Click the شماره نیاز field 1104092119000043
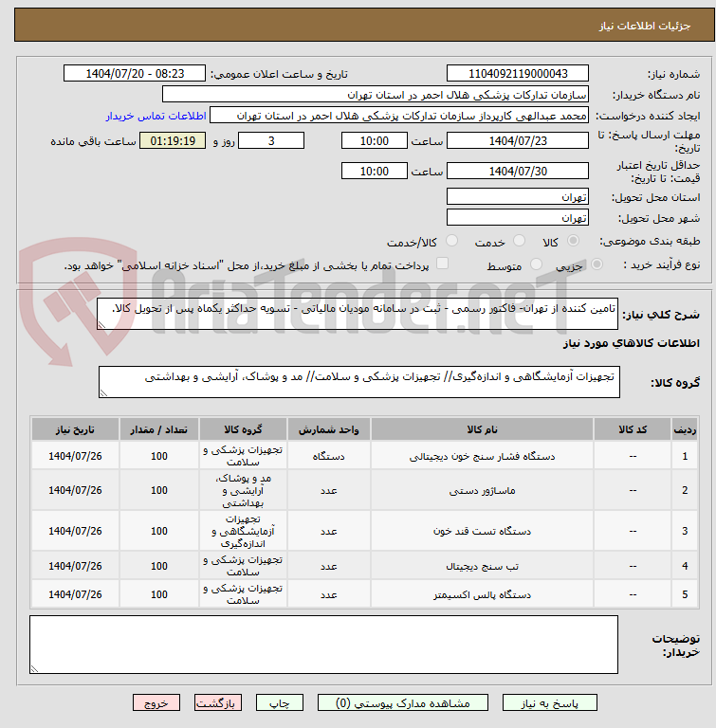Viewport: 716px width, 728px height. pyautogui.click(x=518, y=73)
